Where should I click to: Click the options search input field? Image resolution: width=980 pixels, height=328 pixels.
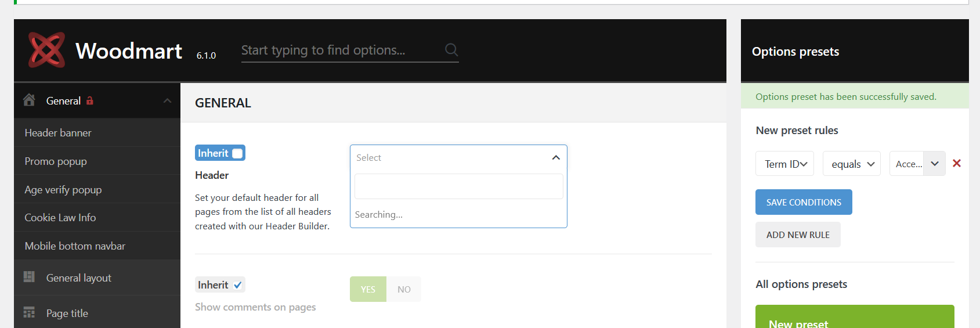tap(339, 51)
